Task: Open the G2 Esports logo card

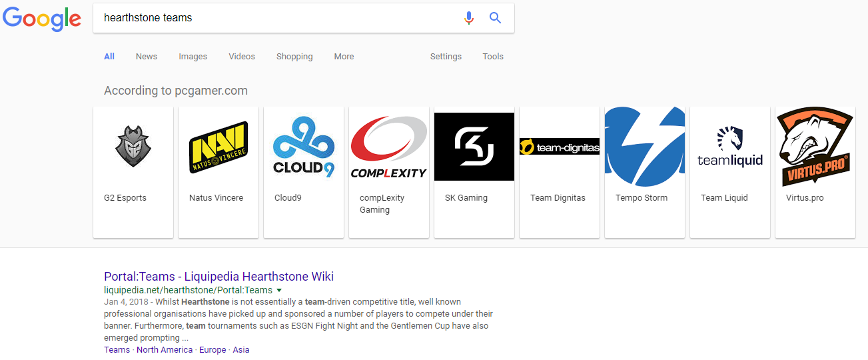Action: pos(133,147)
